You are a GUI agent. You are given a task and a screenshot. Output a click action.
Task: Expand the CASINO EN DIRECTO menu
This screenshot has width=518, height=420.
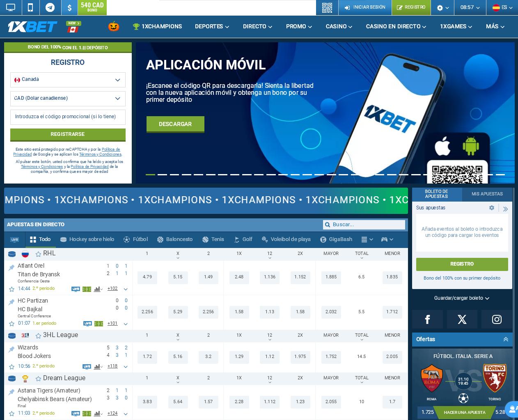[396, 26]
